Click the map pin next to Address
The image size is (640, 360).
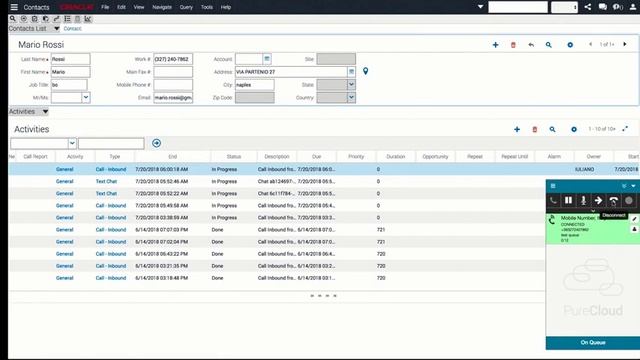(x=365, y=71)
